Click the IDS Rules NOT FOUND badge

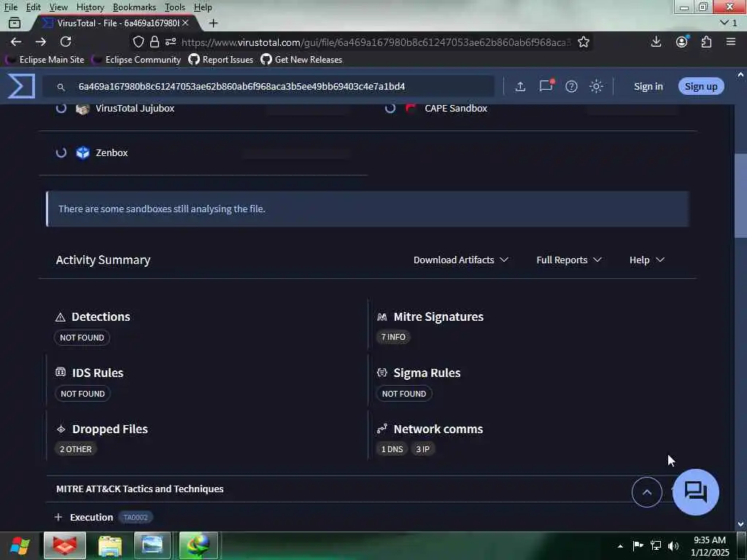coord(82,394)
